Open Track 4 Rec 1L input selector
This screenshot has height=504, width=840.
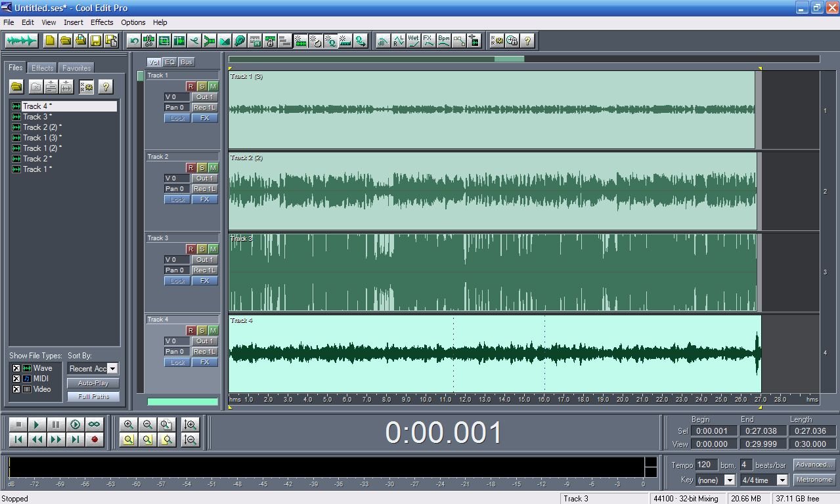(204, 351)
